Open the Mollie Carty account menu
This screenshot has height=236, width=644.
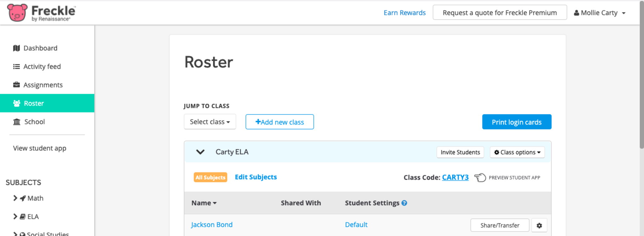click(x=599, y=13)
